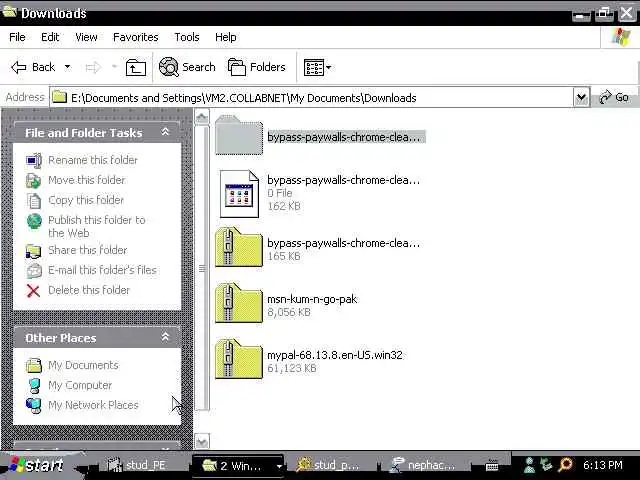This screenshot has width=640, height=480.
Task: Click the user figure tray icon
Action: pos(529,465)
